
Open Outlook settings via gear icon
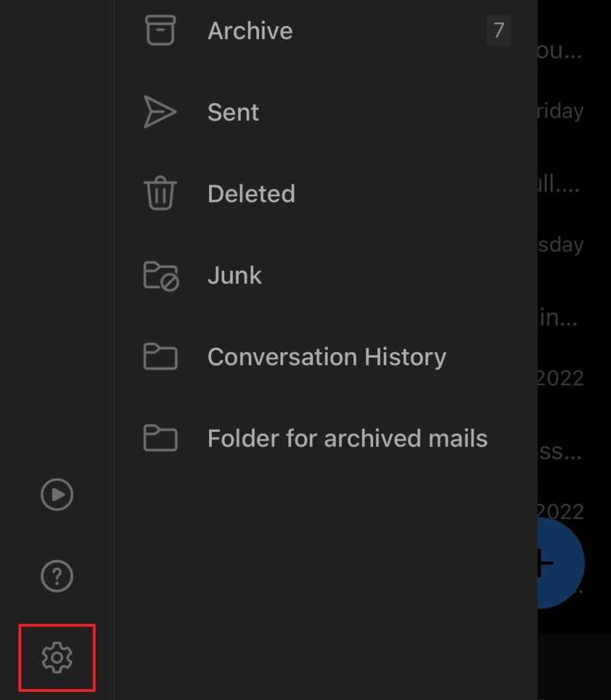pos(57,658)
